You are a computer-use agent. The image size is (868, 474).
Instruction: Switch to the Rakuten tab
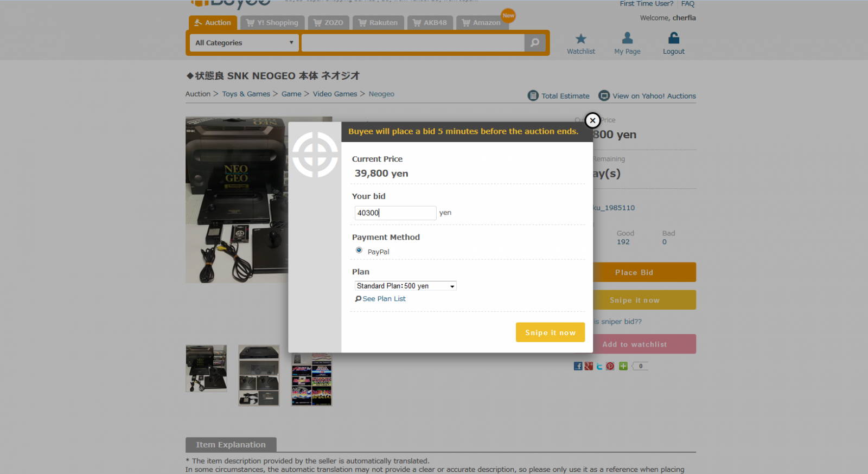pos(378,23)
